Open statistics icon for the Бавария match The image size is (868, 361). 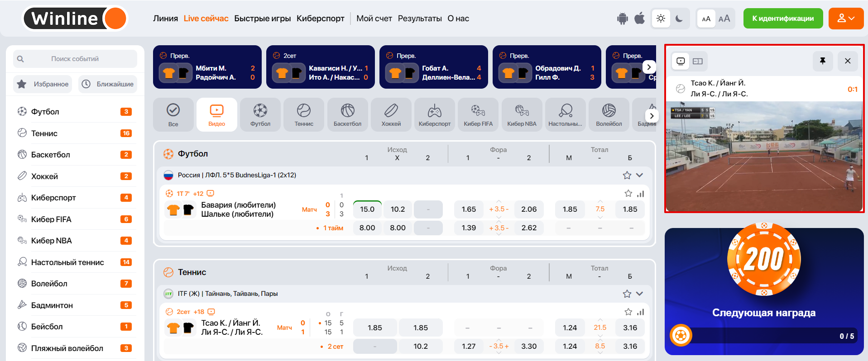coord(640,194)
